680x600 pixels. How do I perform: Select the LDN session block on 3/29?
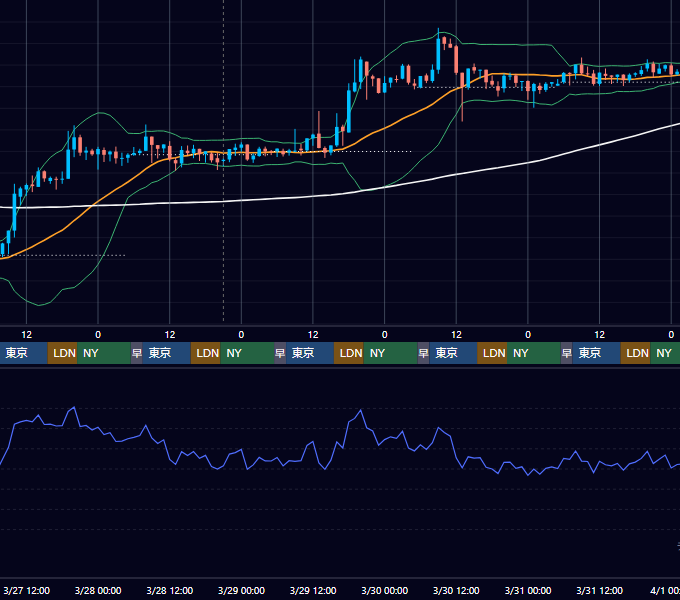tap(349, 353)
